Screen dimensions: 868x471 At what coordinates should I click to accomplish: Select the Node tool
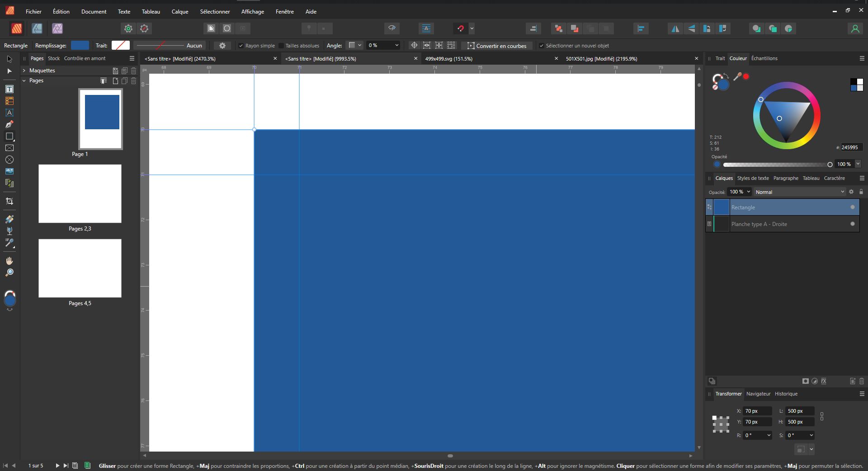click(x=9, y=71)
